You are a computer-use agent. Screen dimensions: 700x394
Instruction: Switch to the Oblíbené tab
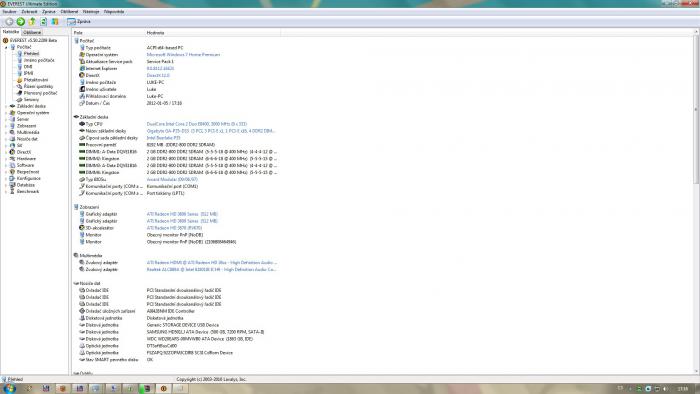coord(32,33)
